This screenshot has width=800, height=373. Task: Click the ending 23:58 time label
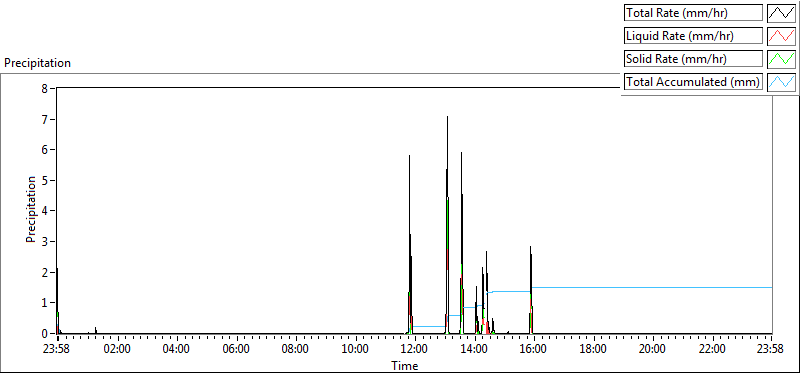[x=771, y=350]
